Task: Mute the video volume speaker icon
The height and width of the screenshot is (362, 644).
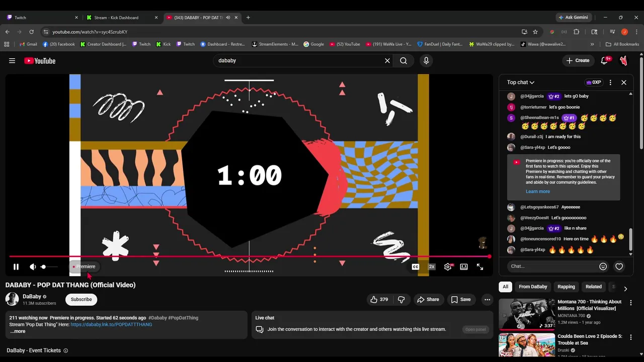Action: pyautogui.click(x=33, y=267)
